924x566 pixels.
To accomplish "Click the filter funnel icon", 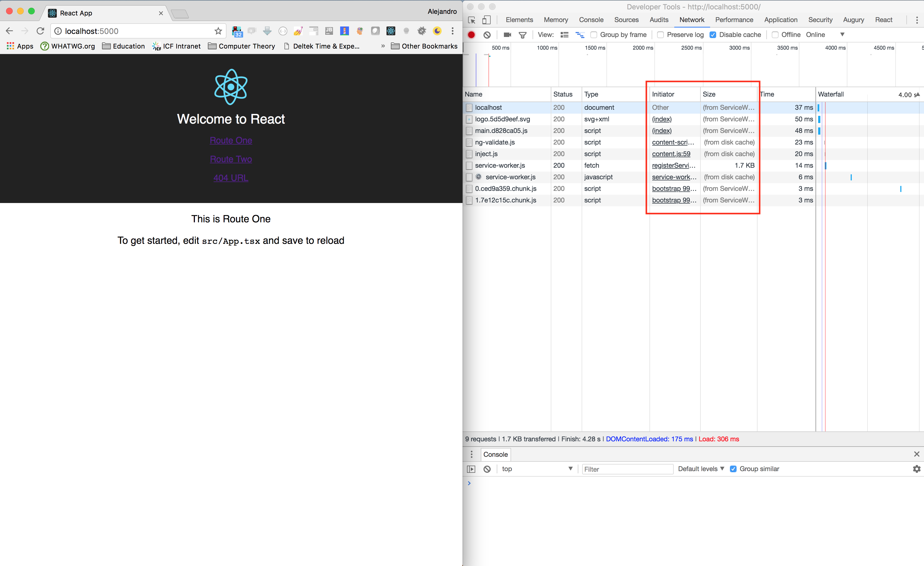I will coord(522,34).
